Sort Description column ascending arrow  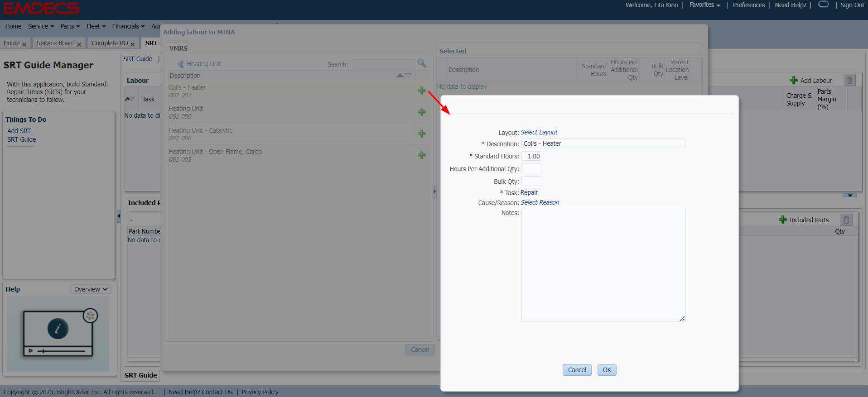pos(400,75)
